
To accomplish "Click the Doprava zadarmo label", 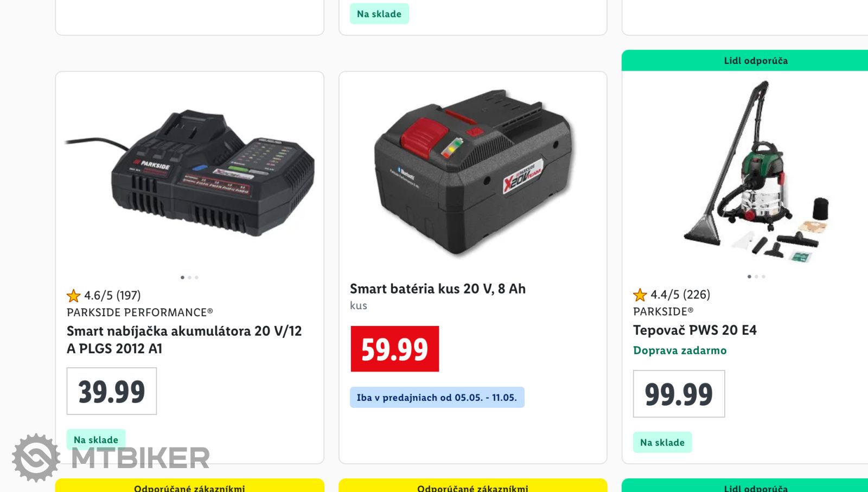I will (680, 350).
